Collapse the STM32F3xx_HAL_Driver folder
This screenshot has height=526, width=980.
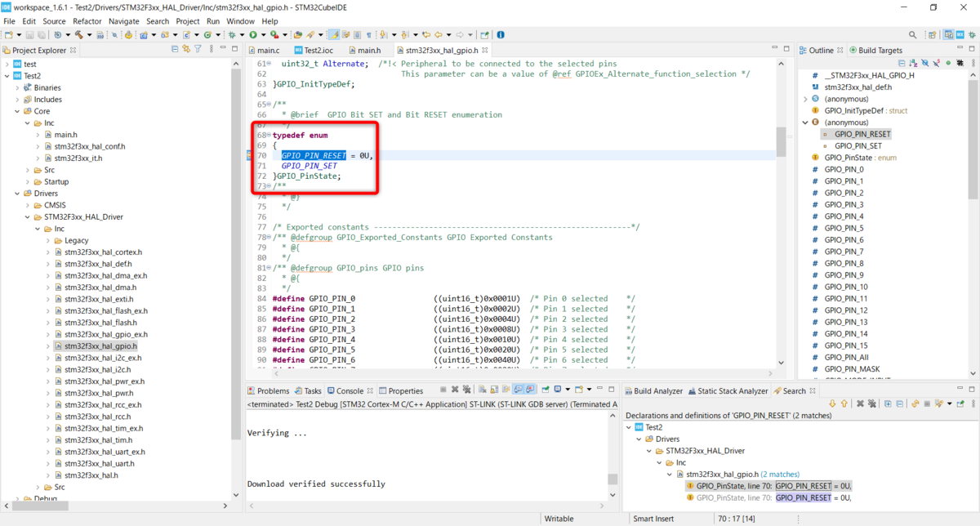(x=27, y=217)
